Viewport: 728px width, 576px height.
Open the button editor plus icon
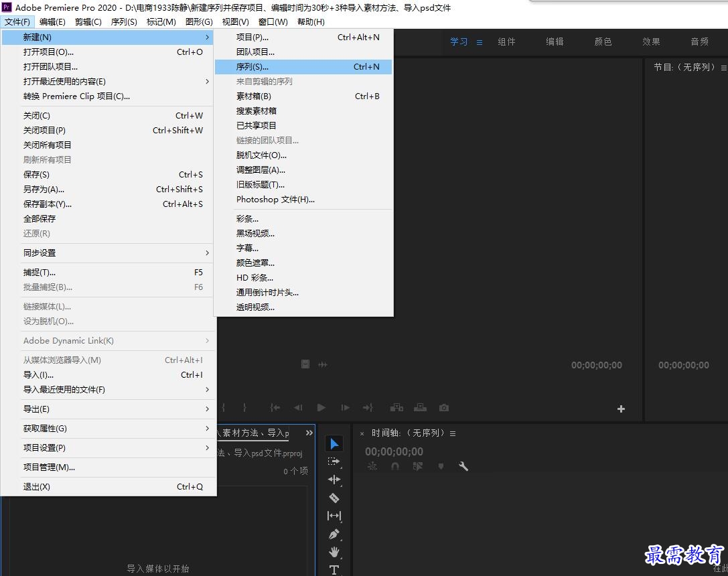tap(621, 409)
